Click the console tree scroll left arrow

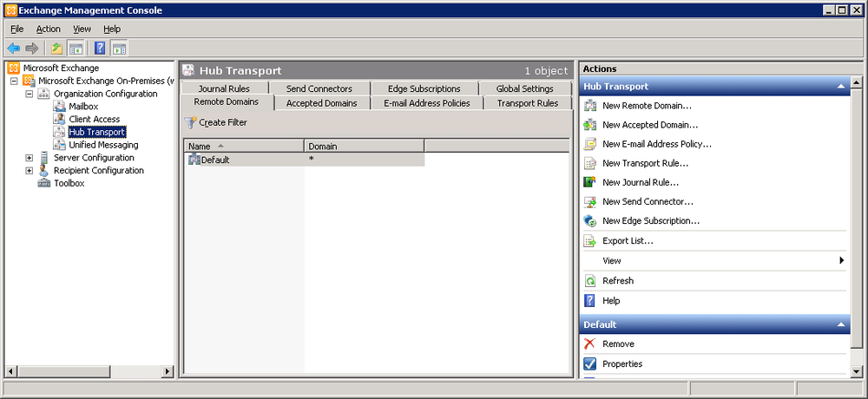11,370
